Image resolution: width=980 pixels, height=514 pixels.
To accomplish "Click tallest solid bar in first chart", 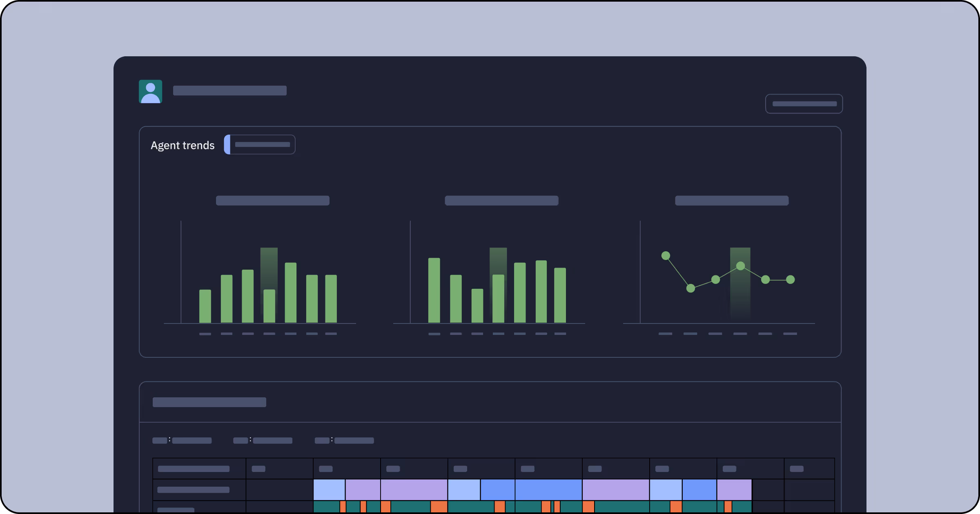I will 290,292.
